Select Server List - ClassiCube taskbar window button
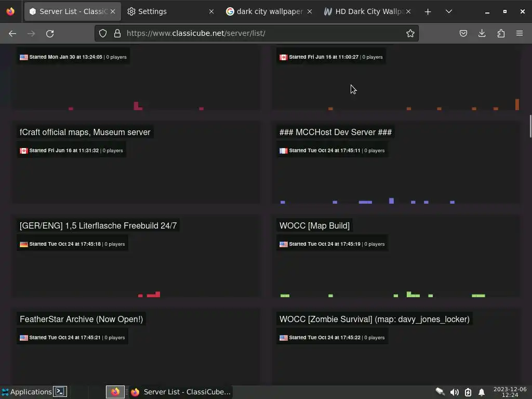Viewport: 532px width, 399px height. pos(181,392)
